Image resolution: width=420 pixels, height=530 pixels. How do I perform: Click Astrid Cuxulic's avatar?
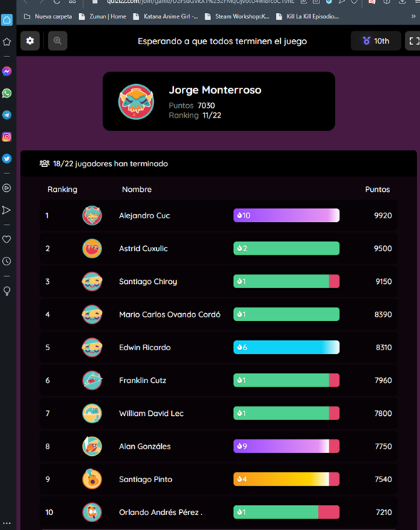pos(92,248)
